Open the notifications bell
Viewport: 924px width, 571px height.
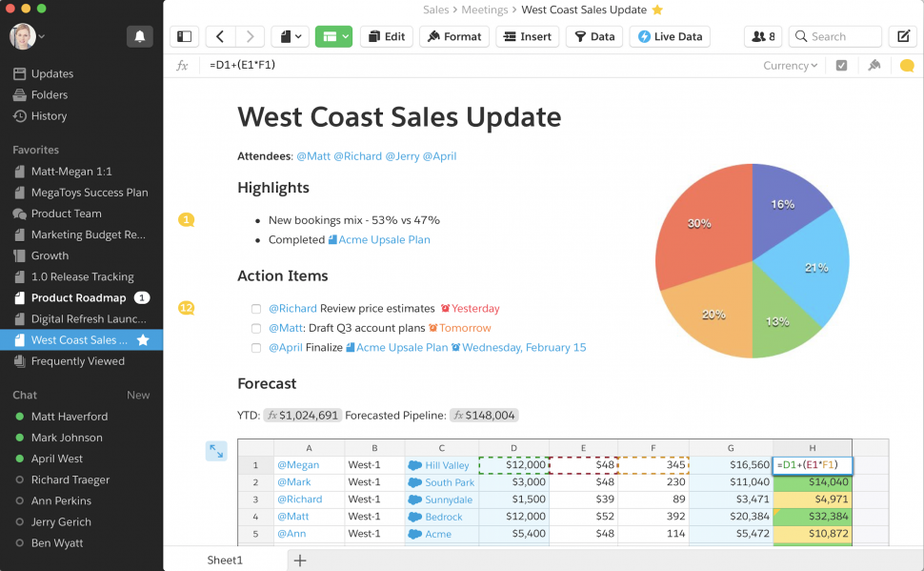pyautogui.click(x=139, y=36)
